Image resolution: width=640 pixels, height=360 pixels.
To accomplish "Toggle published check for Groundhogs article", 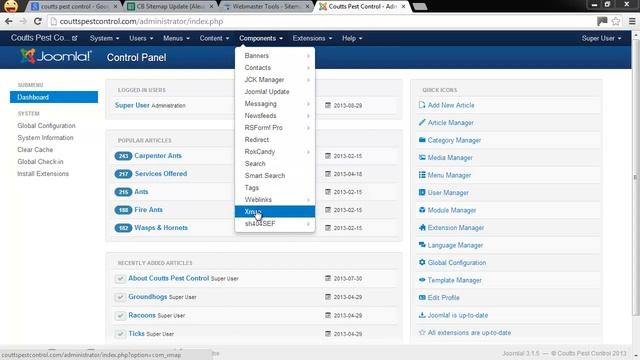I will point(120,297).
